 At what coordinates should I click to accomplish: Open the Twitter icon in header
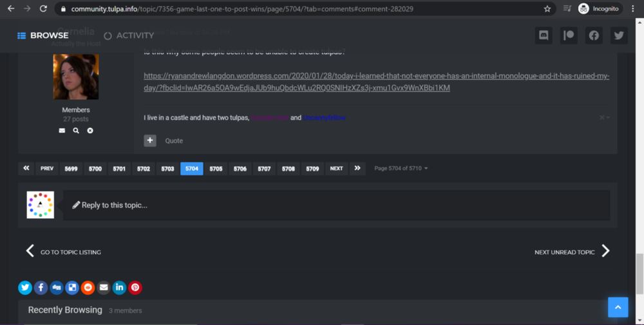[x=619, y=35]
